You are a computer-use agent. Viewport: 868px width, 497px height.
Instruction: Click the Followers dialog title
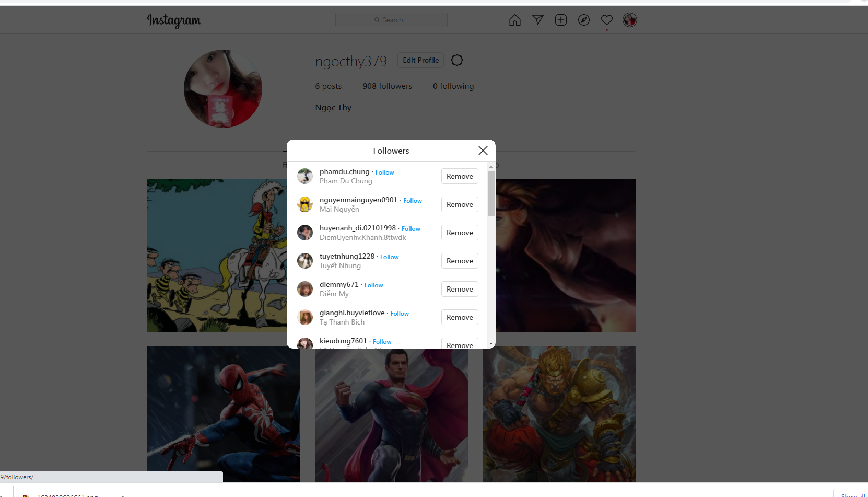tap(391, 151)
